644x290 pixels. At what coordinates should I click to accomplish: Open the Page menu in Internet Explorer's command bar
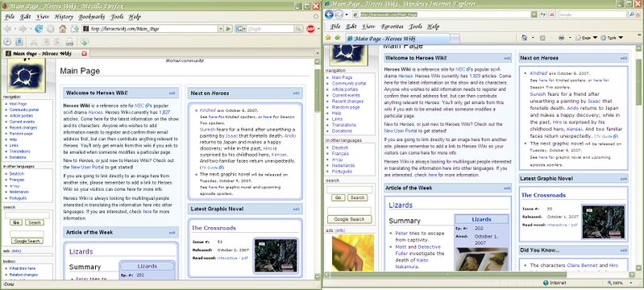pyautogui.click(x=586, y=38)
